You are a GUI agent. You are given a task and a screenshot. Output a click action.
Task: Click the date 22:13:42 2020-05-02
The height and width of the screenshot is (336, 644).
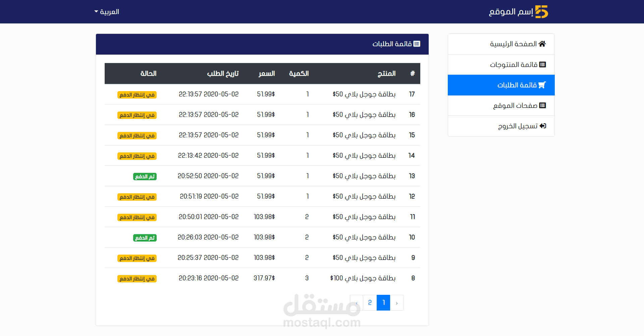[x=208, y=155]
